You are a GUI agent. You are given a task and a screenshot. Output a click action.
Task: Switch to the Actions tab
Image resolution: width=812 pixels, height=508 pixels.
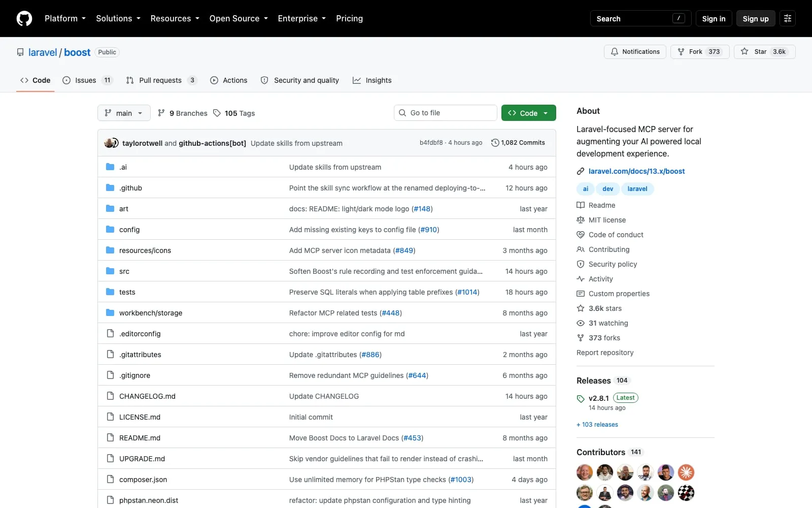click(x=229, y=80)
